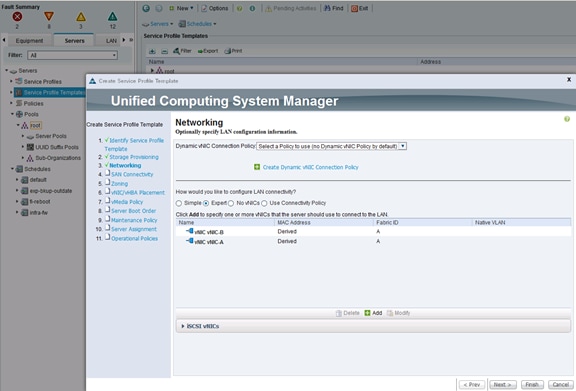Select UUID Suffix Pools tree item
576x391 pixels.
click(x=57, y=147)
